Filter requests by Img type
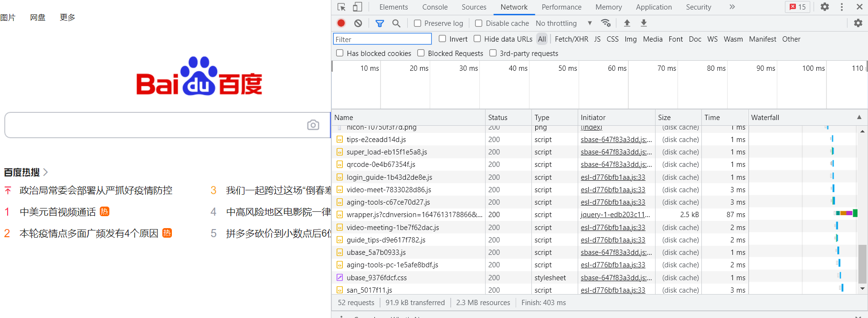This screenshot has width=868, height=318. (631, 39)
